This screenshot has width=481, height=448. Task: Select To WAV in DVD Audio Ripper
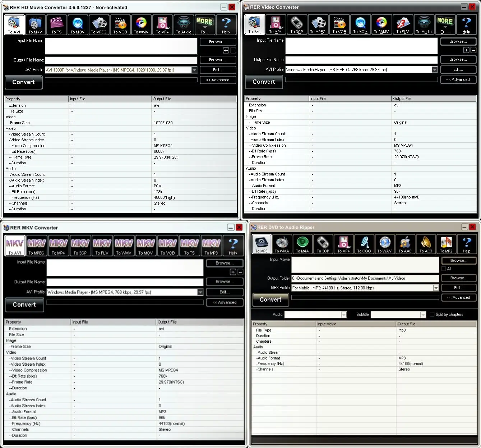(385, 244)
